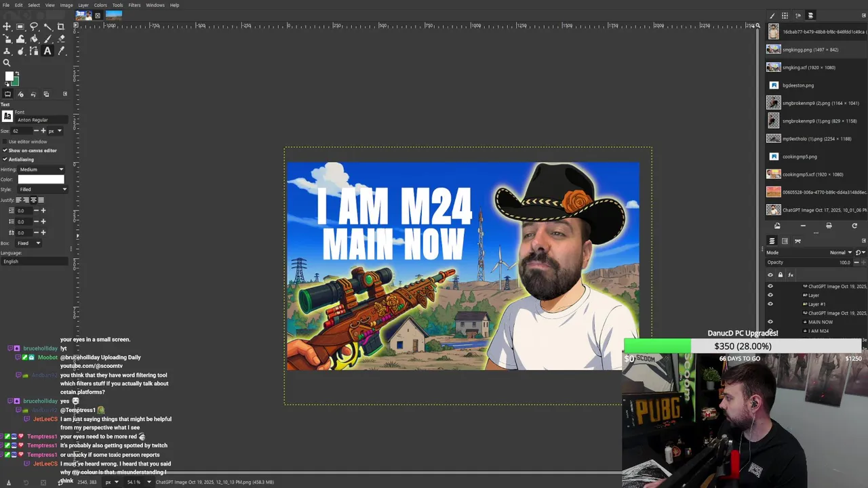Switch to the Channels tab
Image resolution: width=868 pixels, height=488 pixels.
pos(785,241)
